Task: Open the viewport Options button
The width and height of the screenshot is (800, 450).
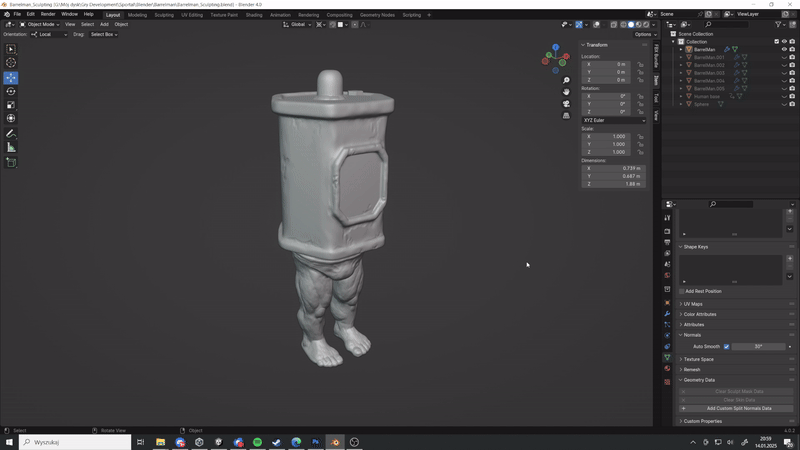Action: coord(645,34)
